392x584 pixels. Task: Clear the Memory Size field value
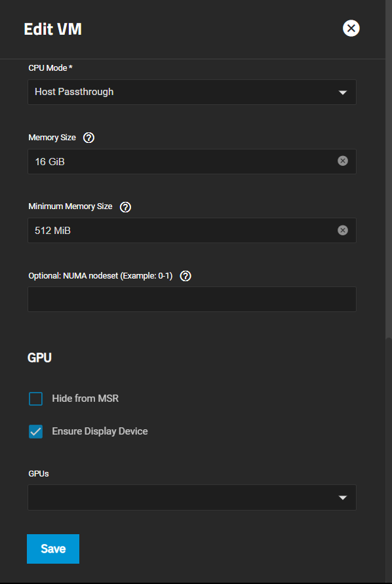(343, 161)
